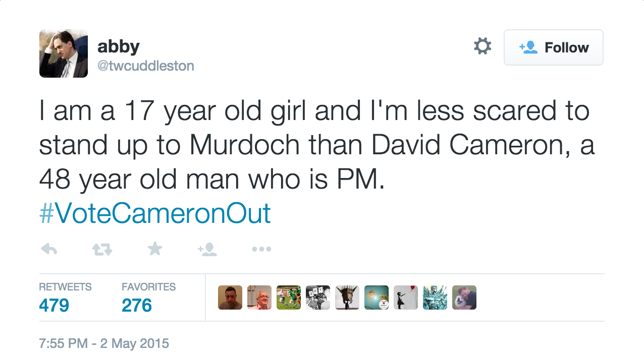Select the girl with red balloon avatar

point(406,298)
